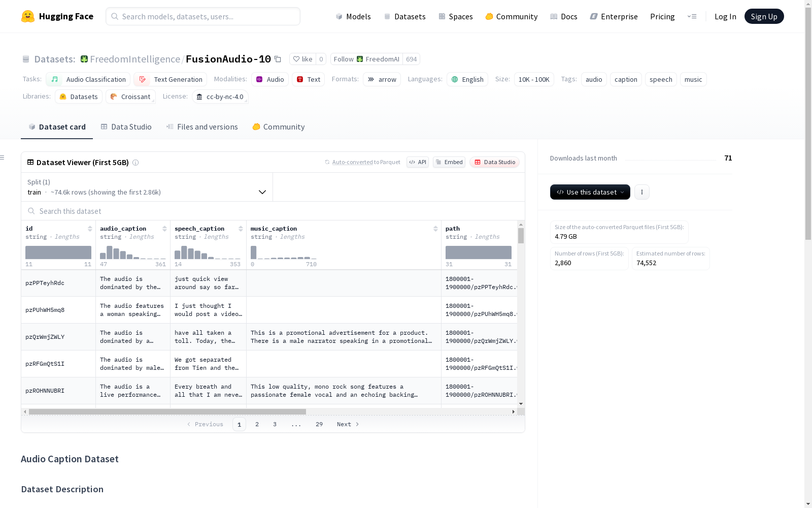The height and width of the screenshot is (508, 812).
Task: Go to page 3 of the dataset
Action: (x=275, y=424)
